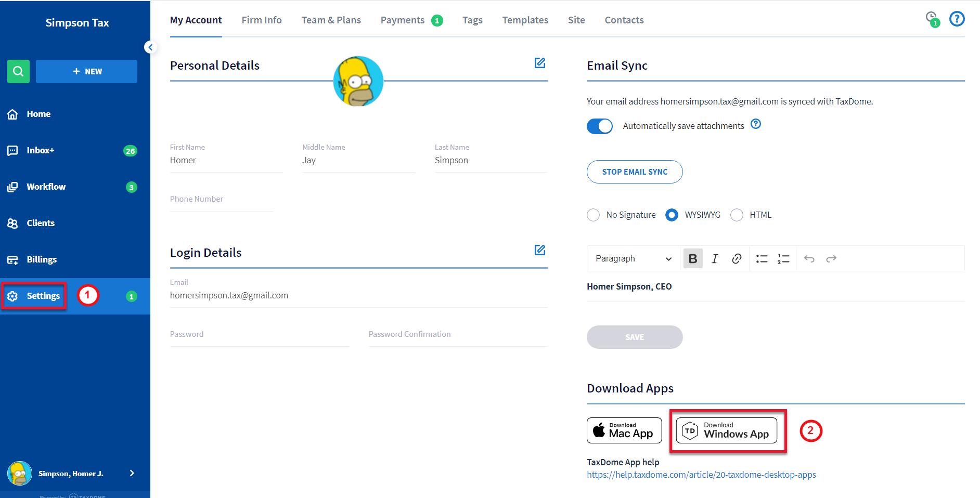The height and width of the screenshot is (498, 980).
Task: Insert a bulleted list in signature
Action: [762, 258]
